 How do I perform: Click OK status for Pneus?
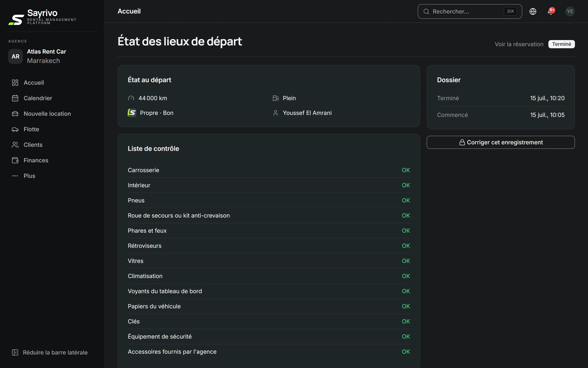pyautogui.click(x=406, y=200)
